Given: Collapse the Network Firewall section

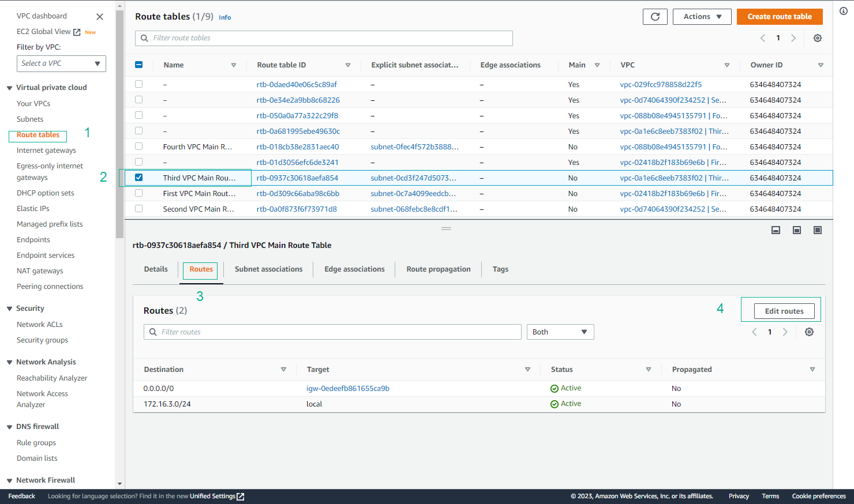Looking at the screenshot, I should [x=9, y=481].
